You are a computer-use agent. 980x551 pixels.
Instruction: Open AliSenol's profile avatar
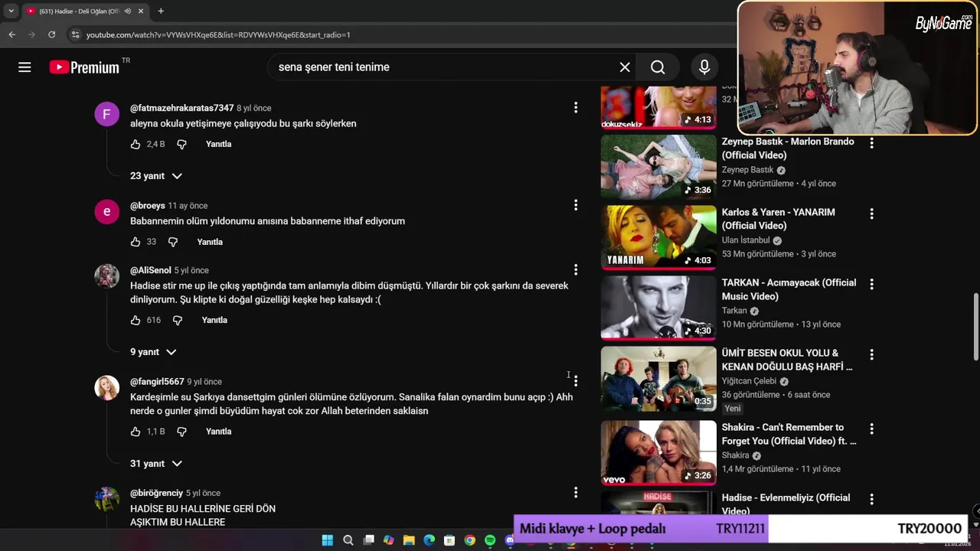point(106,276)
